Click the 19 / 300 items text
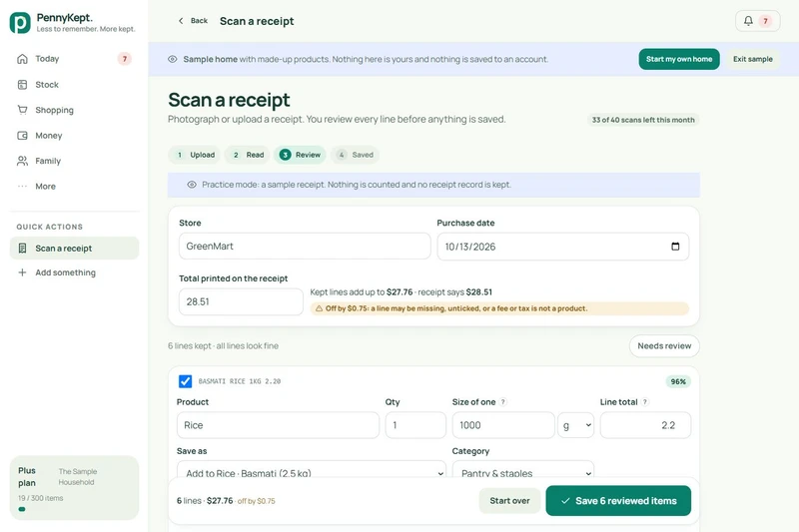Screen dimensions: 799x532 point(41,498)
